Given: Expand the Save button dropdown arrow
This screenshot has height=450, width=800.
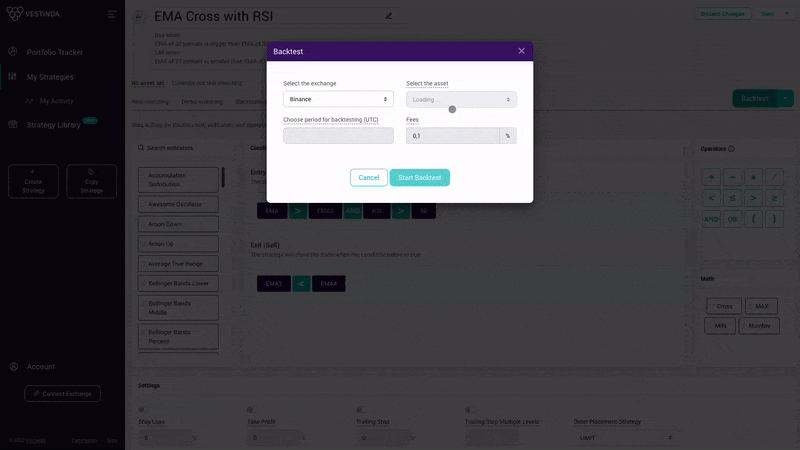Looking at the screenshot, I should [786, 14].
